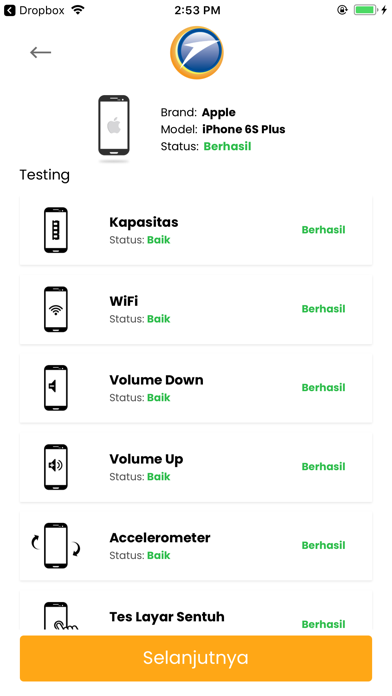392x696 pixels.
Task: Tap the Volume Up speaker icon
Action: pos(56,467)
